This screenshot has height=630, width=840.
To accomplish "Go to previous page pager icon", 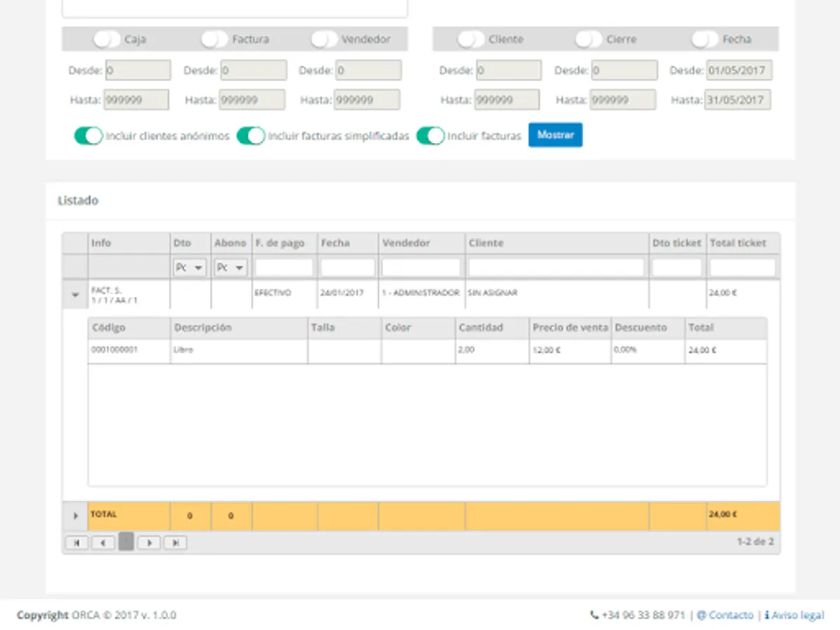I will point(103,542).
